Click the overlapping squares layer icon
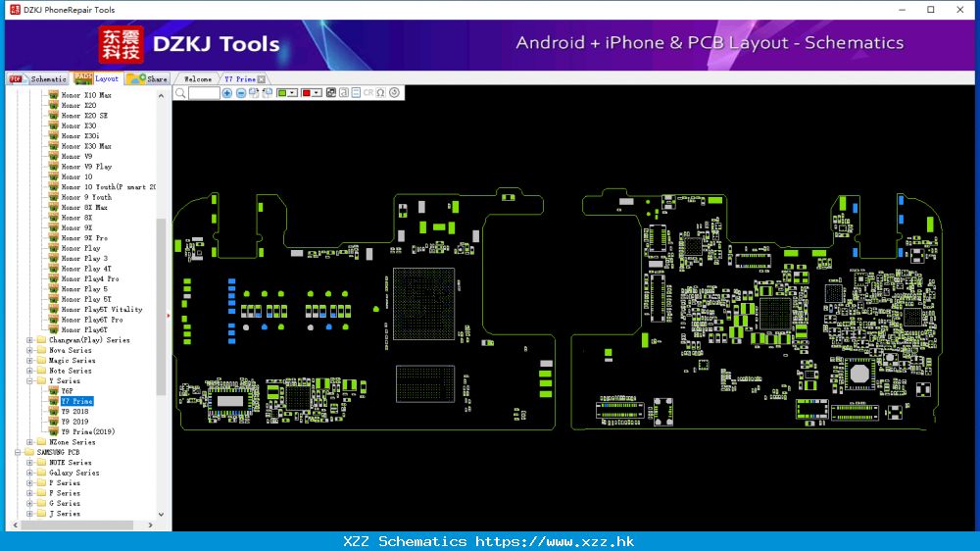Screen dimensions: 980x551 331,92
